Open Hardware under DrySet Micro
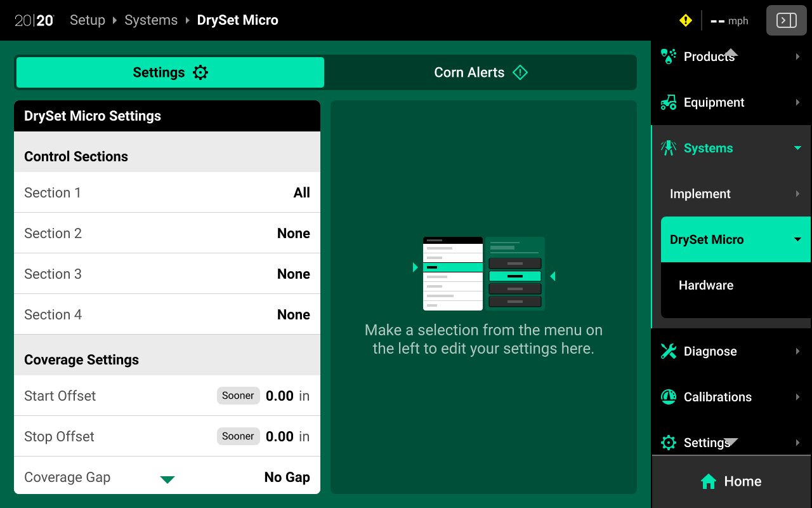The width and height of the screenshot is (812, 508). coord(706,285)
